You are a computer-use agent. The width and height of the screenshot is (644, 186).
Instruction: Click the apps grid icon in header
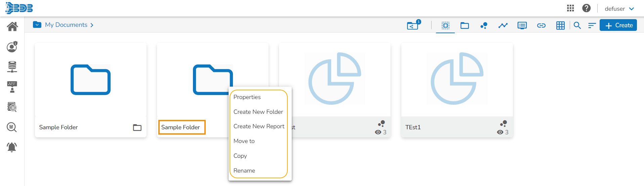pyautogui.click(x=570, y=8)
